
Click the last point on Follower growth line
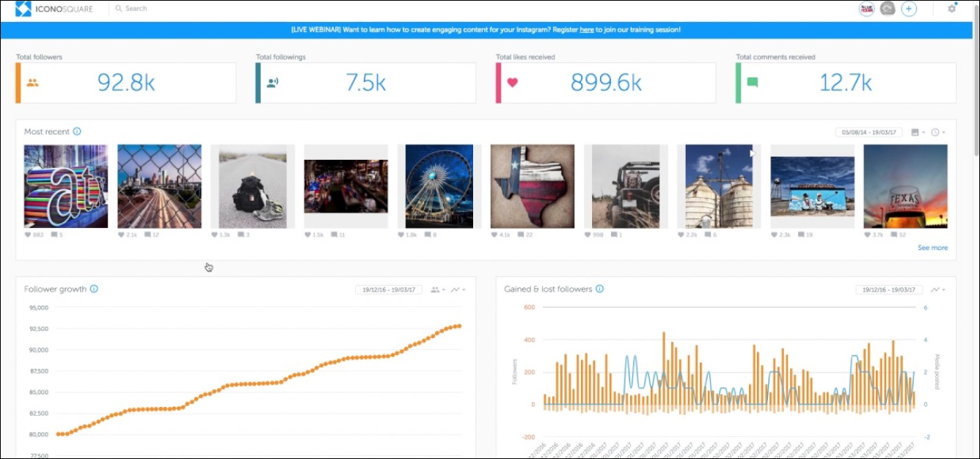click(x=459, y=326)
